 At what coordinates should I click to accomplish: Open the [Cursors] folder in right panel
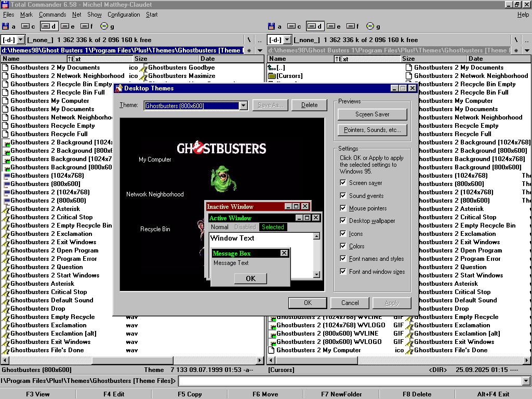[289, 76]
